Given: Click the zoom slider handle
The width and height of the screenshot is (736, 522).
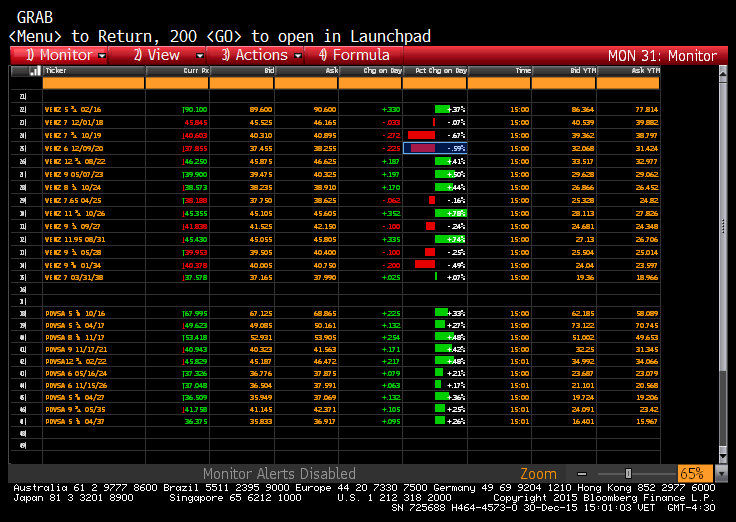Looking at the screenshot, I should pyautogui.click(x=628, y=474).
